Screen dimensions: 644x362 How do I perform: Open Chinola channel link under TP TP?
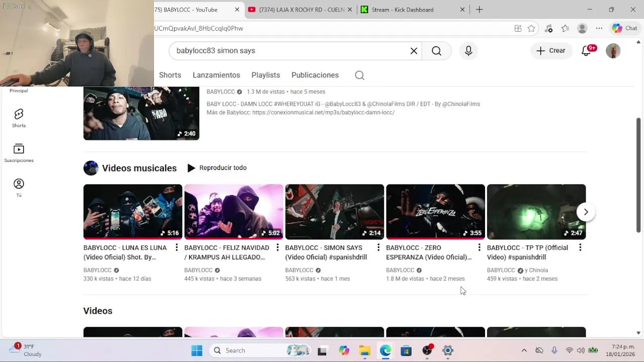click(538, 270)
